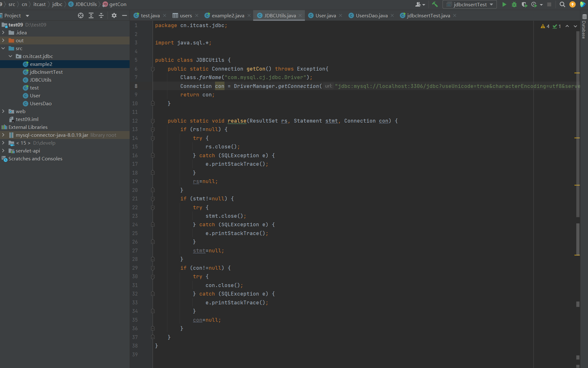Expand the mysql-connector-java jar node
This screenshot has width=588, height=368.
click(x=3, y=135)
